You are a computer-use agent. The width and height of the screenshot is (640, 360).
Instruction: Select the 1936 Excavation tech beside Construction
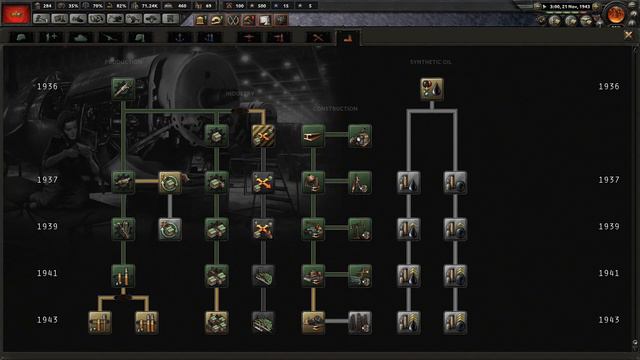(x=360, y=136)
